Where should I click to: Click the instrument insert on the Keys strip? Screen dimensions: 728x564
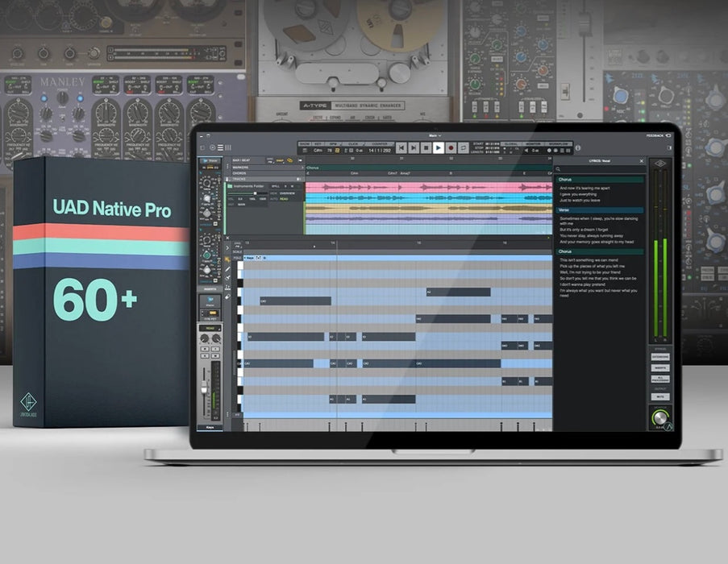pos(210,301)
